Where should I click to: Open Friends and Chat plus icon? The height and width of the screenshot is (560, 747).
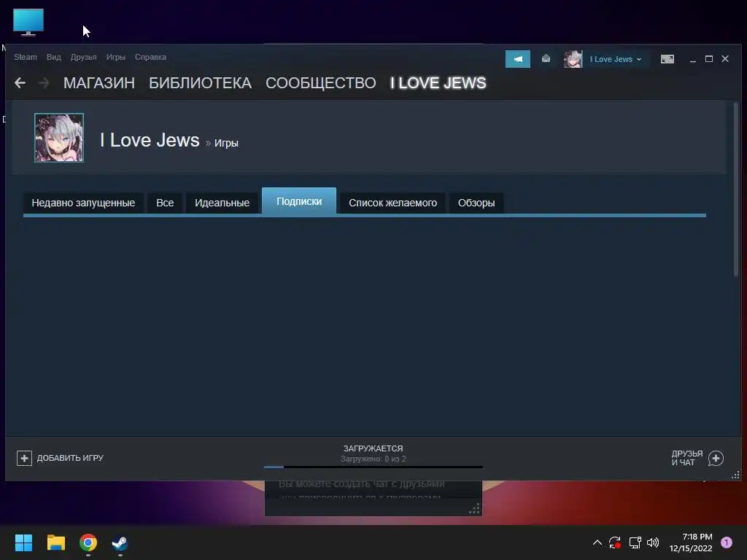click(716, 458)
